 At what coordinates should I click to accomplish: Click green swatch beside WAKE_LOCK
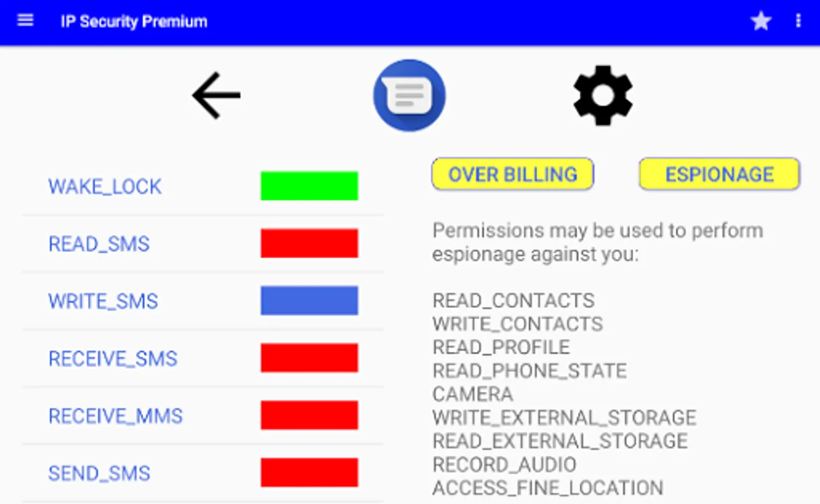click(309, 186)
